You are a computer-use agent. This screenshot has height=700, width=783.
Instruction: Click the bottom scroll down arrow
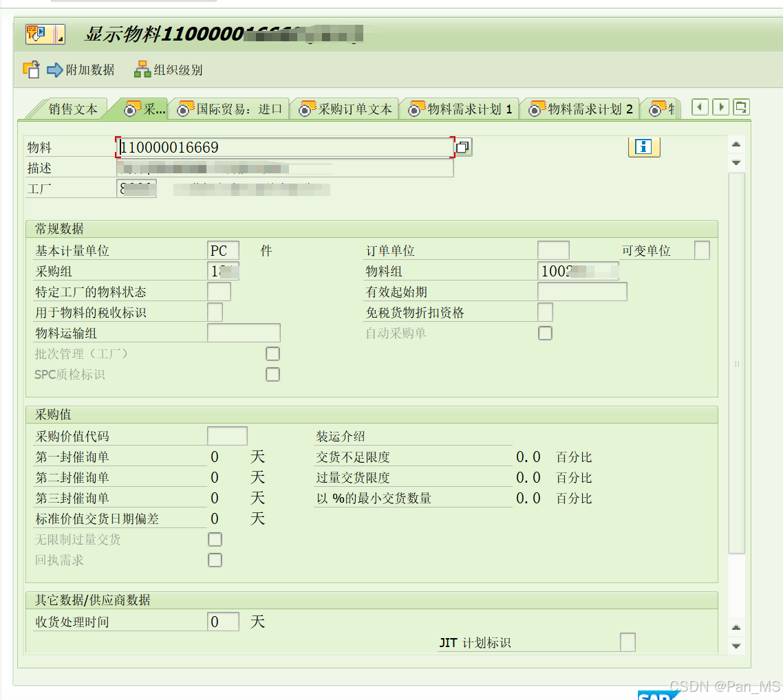(736, 646)
